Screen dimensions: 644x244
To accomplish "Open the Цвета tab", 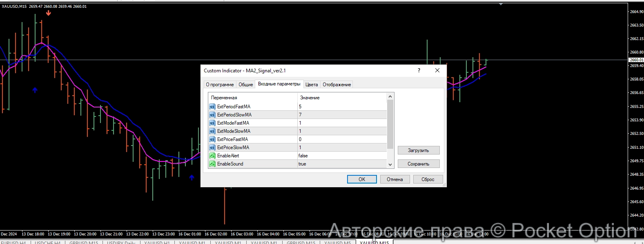I will (x=312, y=85).
